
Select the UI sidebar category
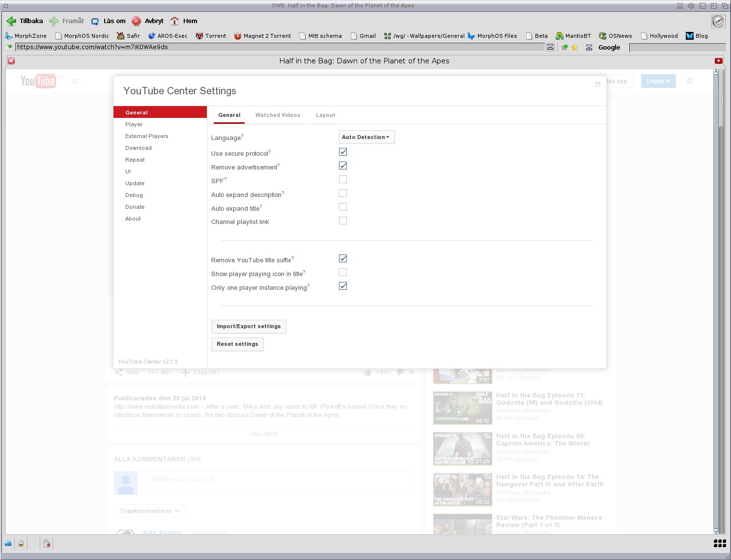pyautogui.click(x=160, y=171)
